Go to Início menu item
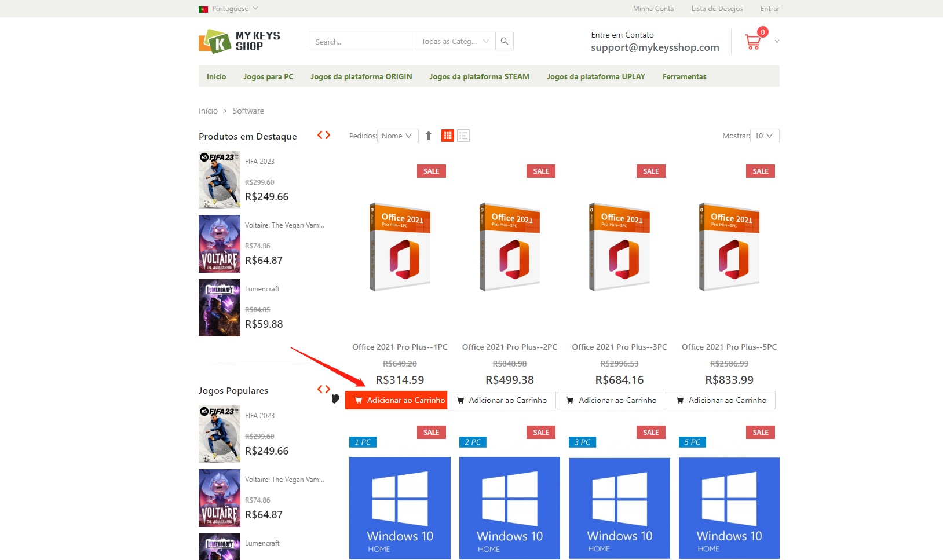The height and width of the screenshot is (560, 943). (217, 76)
